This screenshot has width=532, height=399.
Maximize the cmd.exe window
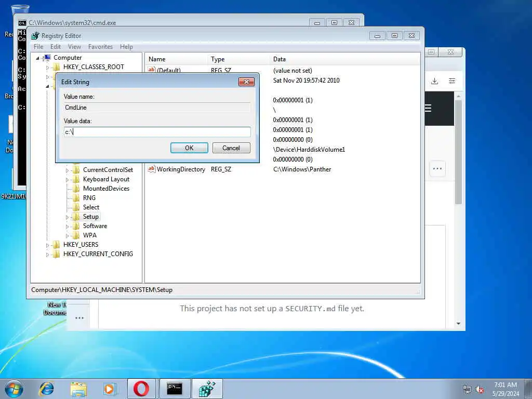point(334,23)
